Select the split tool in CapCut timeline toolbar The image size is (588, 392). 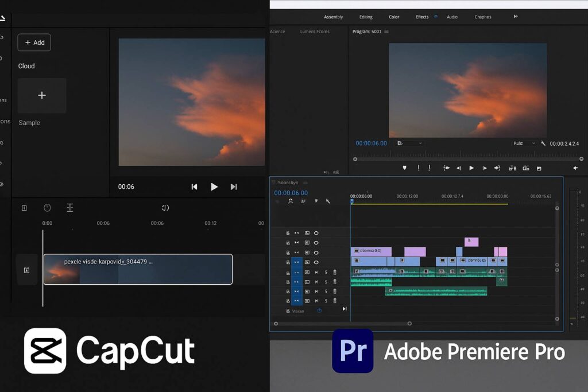pos(69,208)
